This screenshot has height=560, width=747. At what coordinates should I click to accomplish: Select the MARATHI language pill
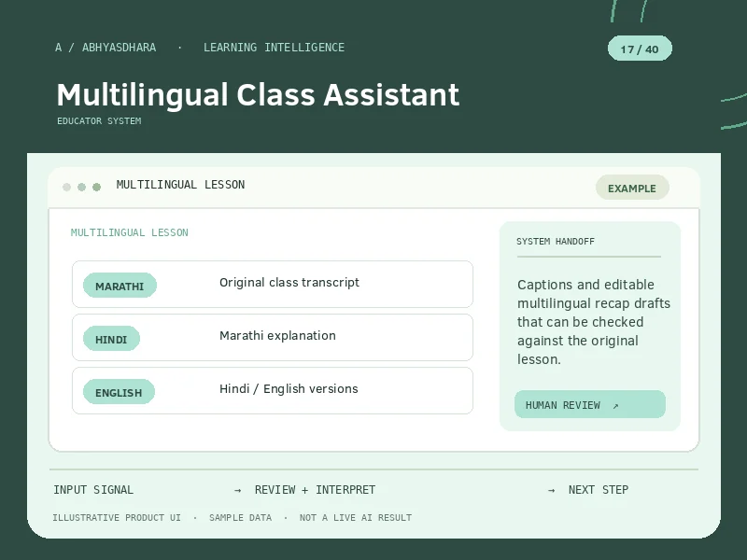click(x=120, y=286)
